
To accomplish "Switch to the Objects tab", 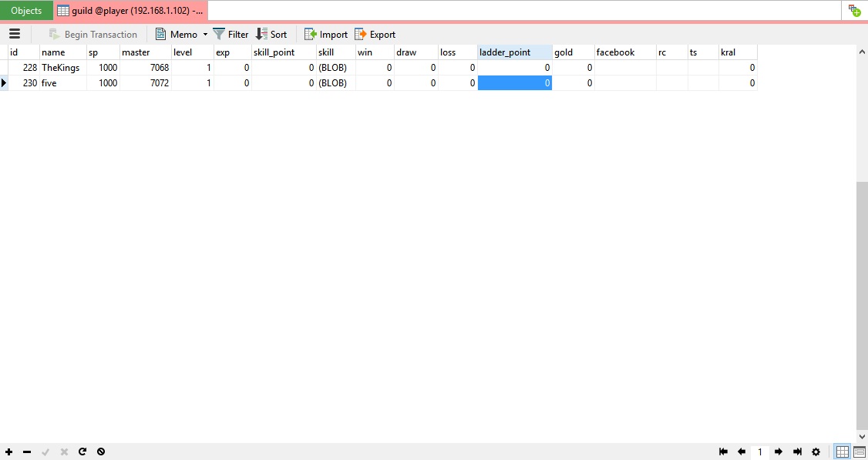I will click(x=26, y=11).
